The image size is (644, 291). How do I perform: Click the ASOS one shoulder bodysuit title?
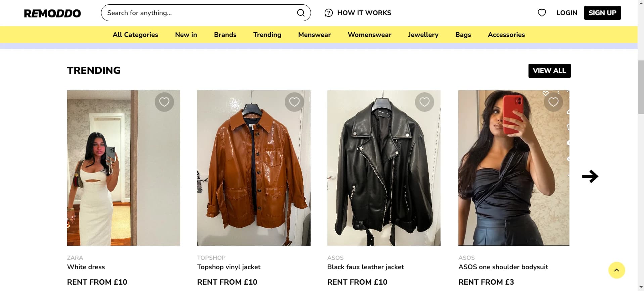tap(503, 267)
